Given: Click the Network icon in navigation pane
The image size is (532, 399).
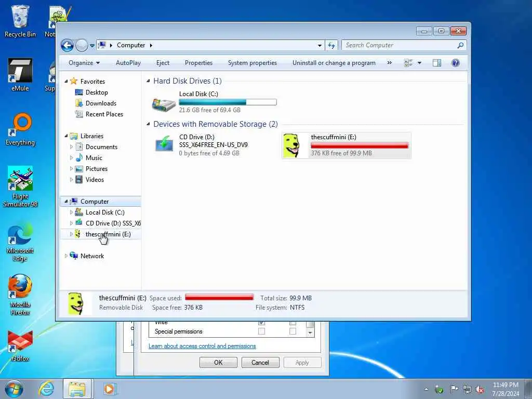Looking at the screenshot, I should click(74, 256).
